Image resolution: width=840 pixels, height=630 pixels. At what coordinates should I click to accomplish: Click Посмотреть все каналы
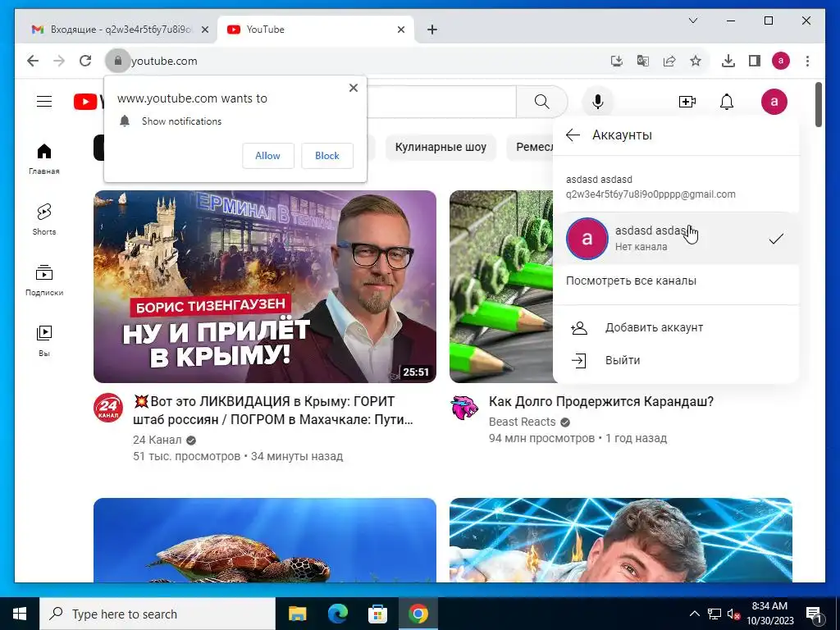(631, 281)
